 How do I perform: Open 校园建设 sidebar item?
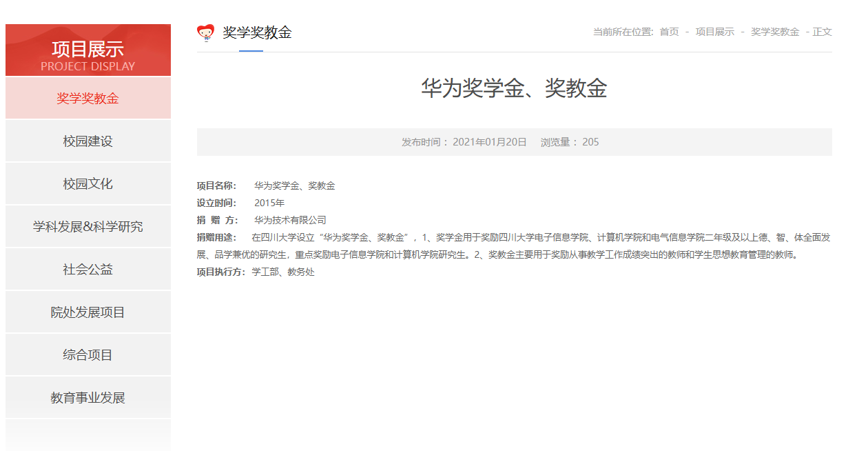(x=88, y=141)
